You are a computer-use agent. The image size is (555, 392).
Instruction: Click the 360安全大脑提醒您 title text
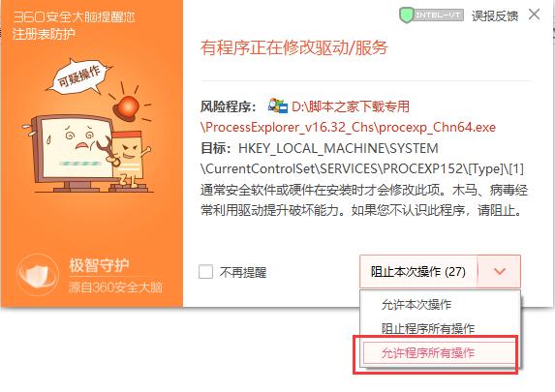point(74,17)
